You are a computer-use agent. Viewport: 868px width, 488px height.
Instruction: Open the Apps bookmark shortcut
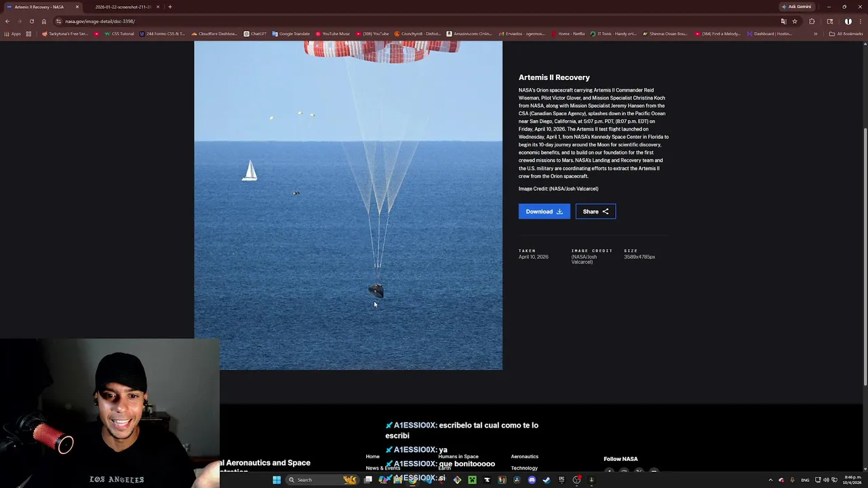tap(13, 34)
